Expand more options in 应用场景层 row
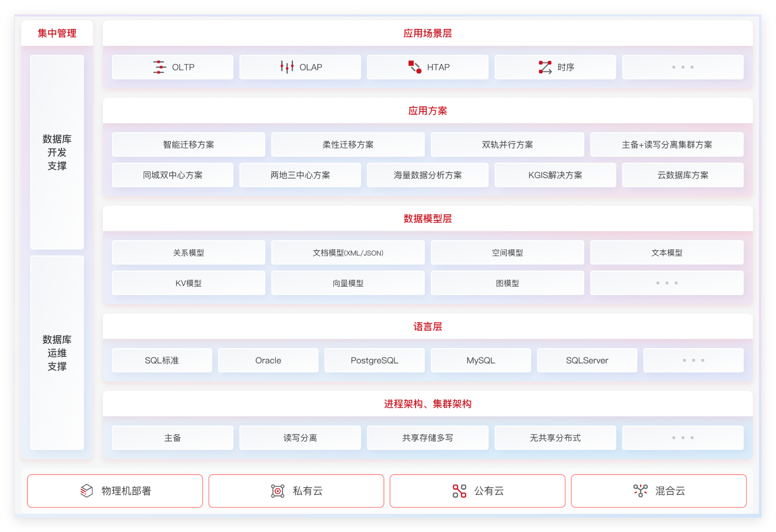The height and width of the screenshot is (532, 776). (x=682, y=67)
